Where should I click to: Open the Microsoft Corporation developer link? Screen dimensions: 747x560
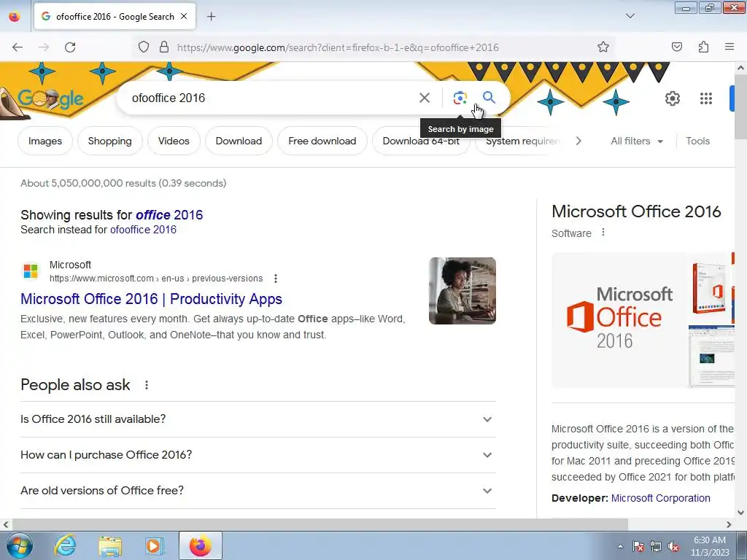click(660, 498)
